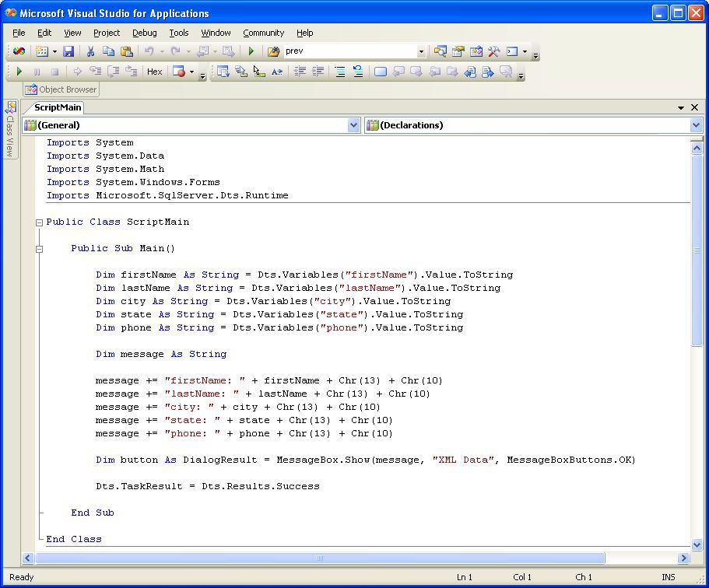Click the Cut scissors icon
The height and width of the screenshot is (588, 709).
tap(90, 51)
